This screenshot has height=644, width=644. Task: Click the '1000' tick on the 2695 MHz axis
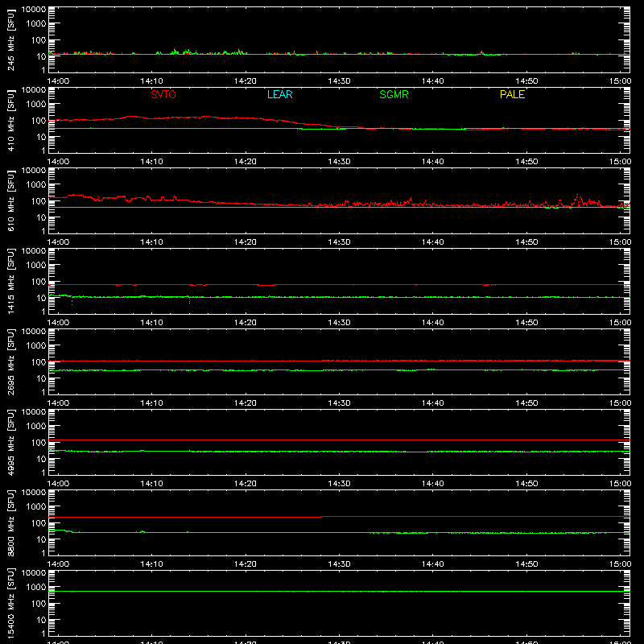pos(36,346)
